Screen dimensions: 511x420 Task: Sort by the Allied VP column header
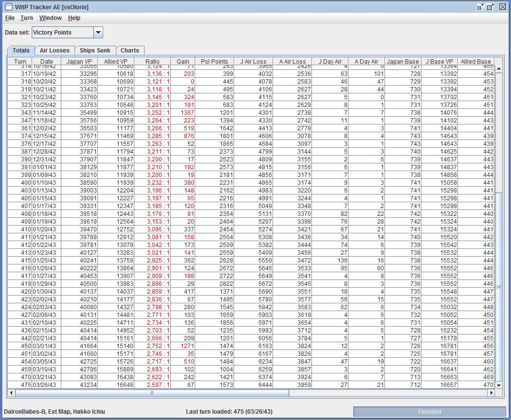116,61
